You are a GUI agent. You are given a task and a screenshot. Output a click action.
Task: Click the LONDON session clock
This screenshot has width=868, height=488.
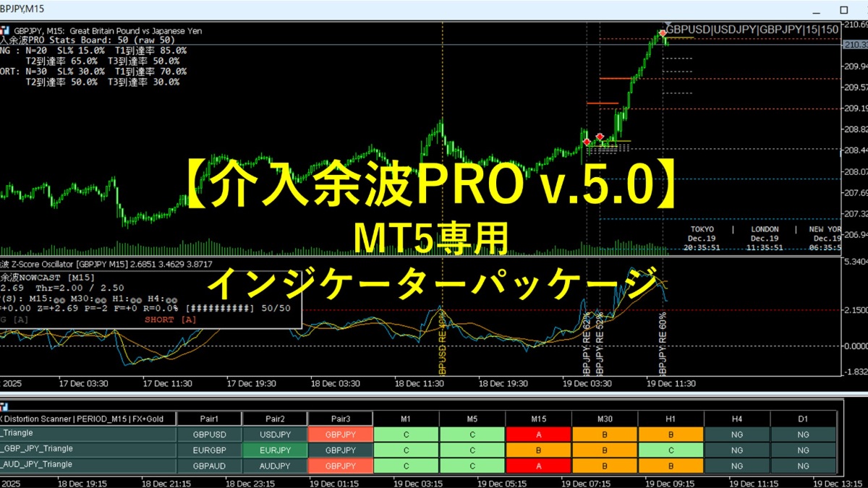[765, 238]
